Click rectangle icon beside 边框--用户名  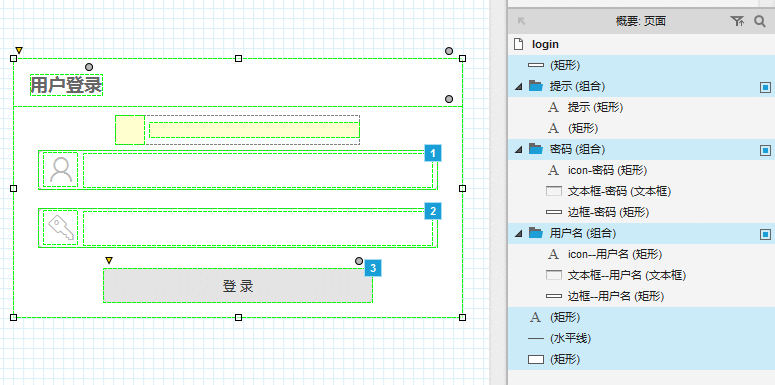554,296
